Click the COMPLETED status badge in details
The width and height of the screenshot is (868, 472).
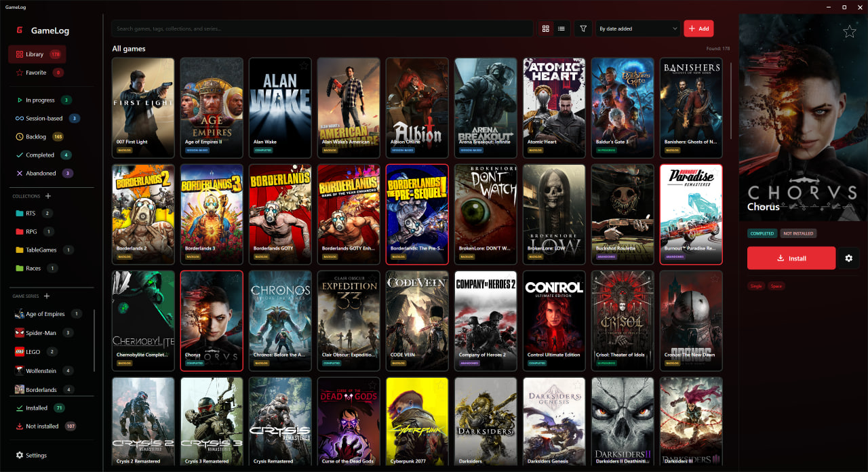tap(762, 233)
